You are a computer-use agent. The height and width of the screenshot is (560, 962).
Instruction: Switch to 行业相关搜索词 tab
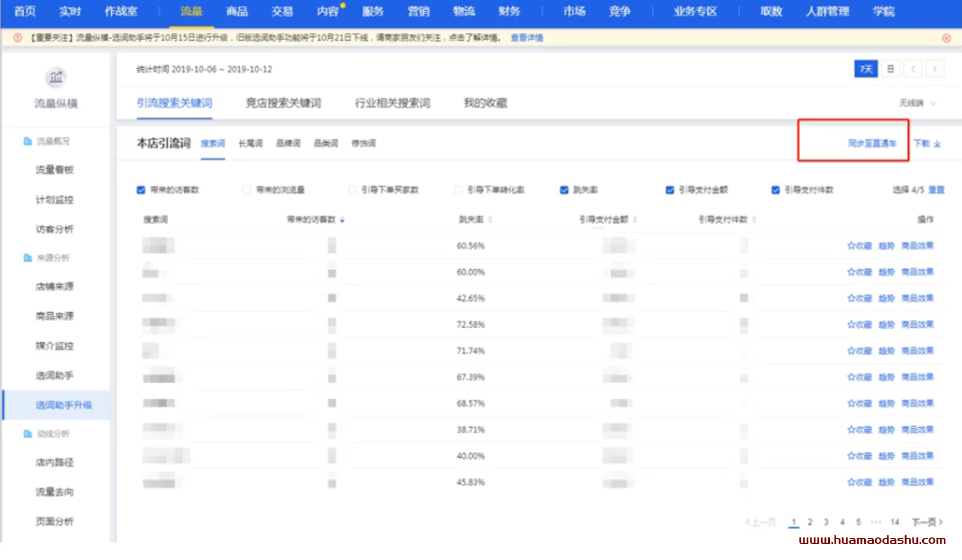click(392, 103)
